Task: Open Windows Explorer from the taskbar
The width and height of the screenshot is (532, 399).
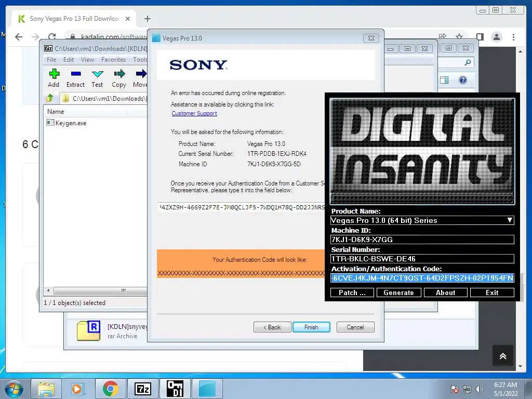Action: pos(46,389)
